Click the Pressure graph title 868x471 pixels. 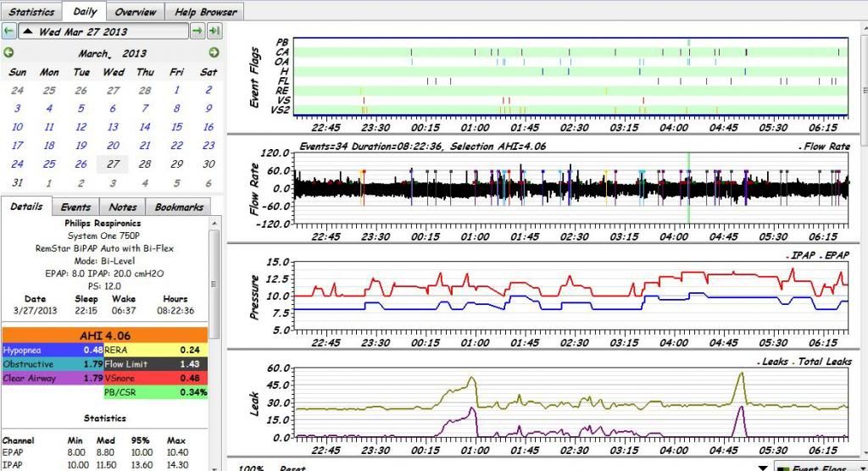[x=254, y=296]
